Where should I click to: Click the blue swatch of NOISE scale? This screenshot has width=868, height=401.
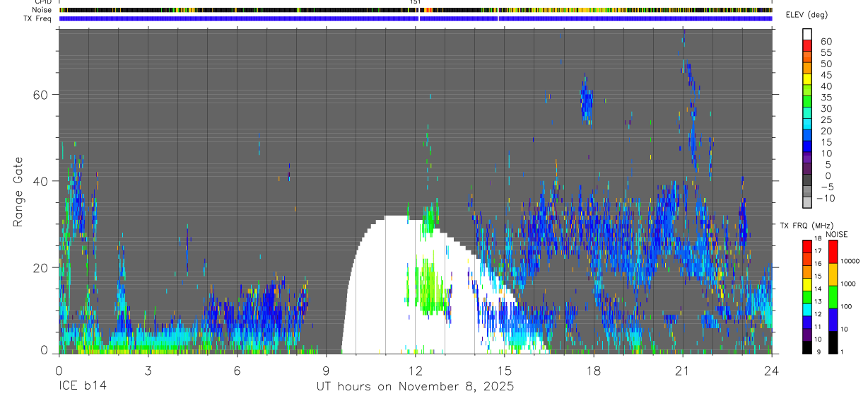pyautogui.click(x=833, y=320)
